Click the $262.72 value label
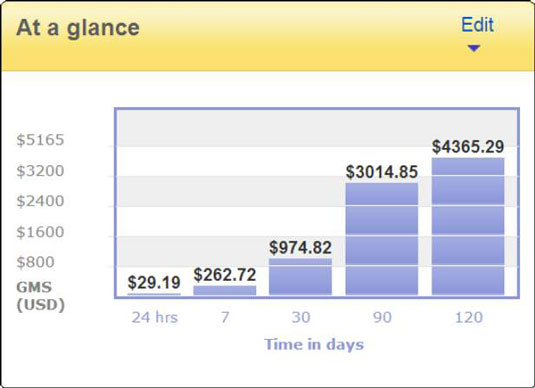Image resolution: width=535 pixels, height=388 pixels. (x=225, y=275)
